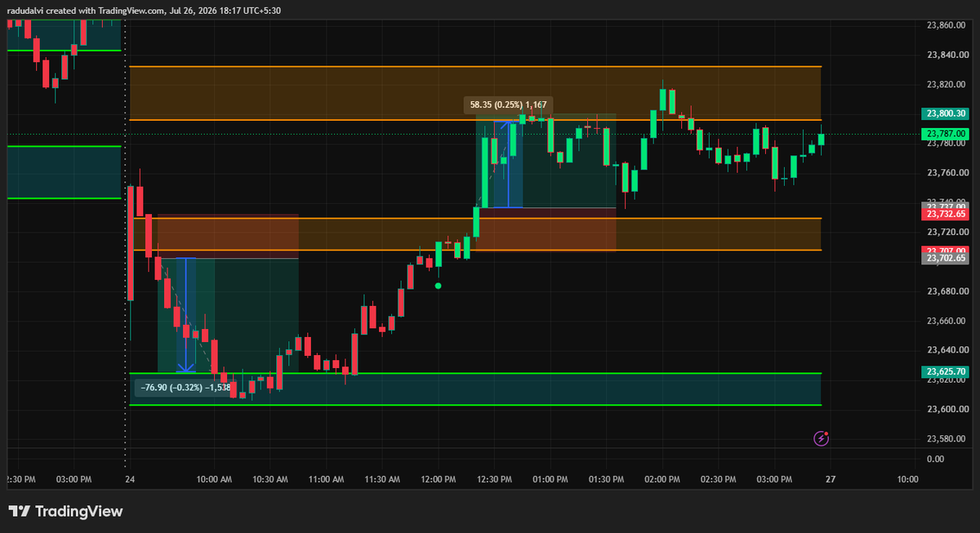Click the purple lightning go-to-realtime icon

822,438
